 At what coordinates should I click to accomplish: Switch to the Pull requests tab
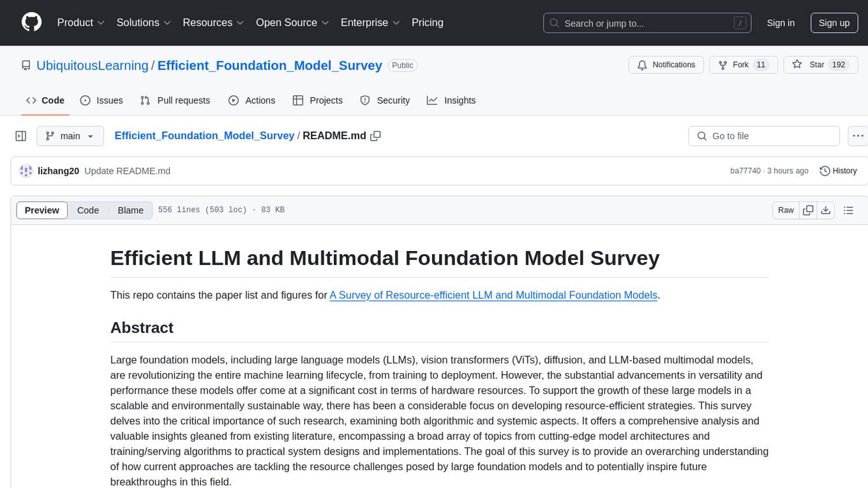coord(175,100)
